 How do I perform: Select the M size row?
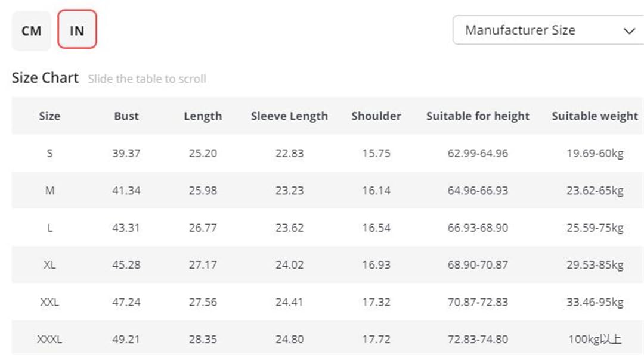pos(327,191)
